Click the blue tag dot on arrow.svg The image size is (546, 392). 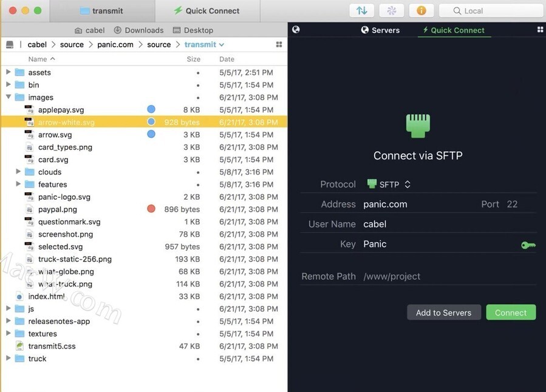point(151,134)
